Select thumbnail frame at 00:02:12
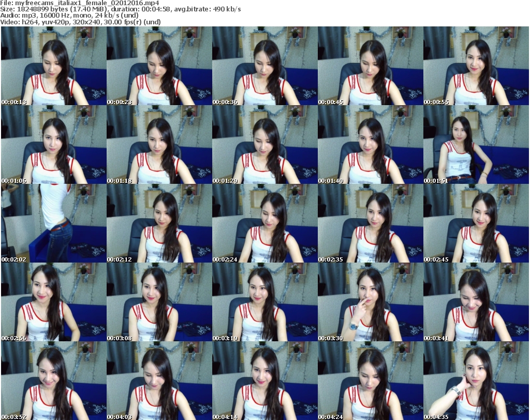Viewport: 530px width, 420px height. pyautogui.click(x=159, y=224)
